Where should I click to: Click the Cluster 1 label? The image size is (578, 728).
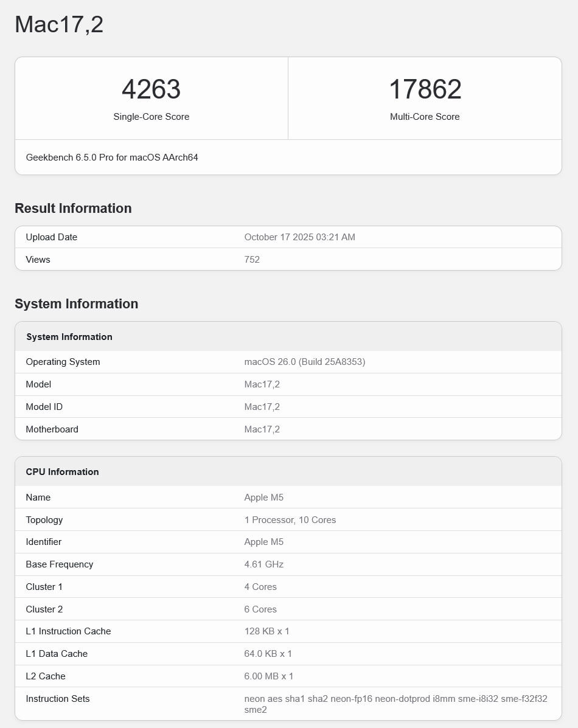coord(44,587)
